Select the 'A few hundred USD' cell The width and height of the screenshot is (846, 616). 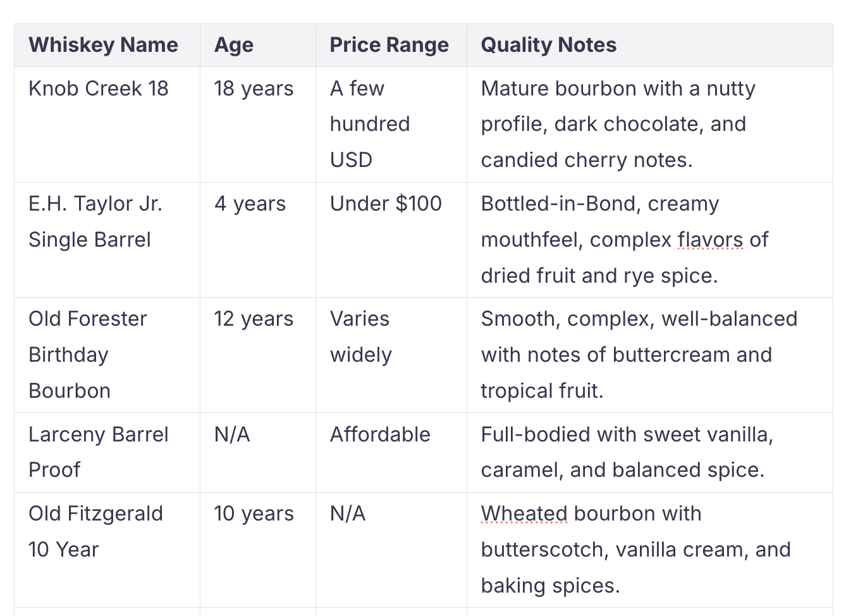(370, 124)
